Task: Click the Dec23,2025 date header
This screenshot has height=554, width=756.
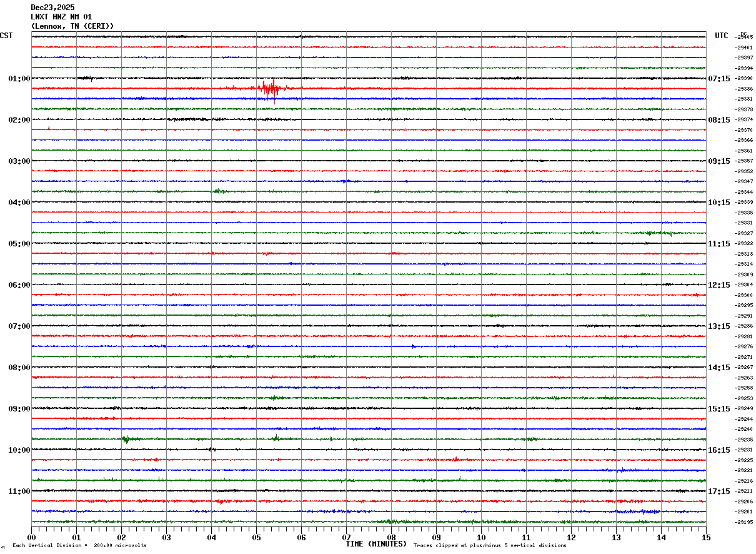Action: click(52, 8)
